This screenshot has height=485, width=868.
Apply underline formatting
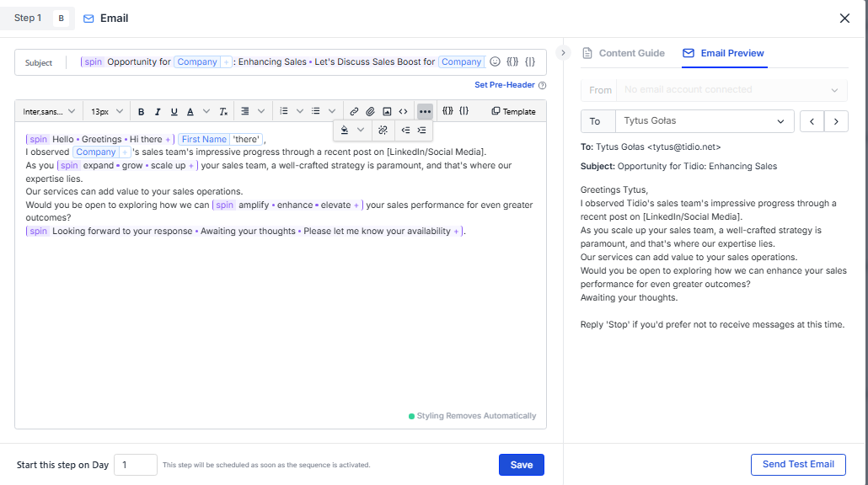click(174, 112)
